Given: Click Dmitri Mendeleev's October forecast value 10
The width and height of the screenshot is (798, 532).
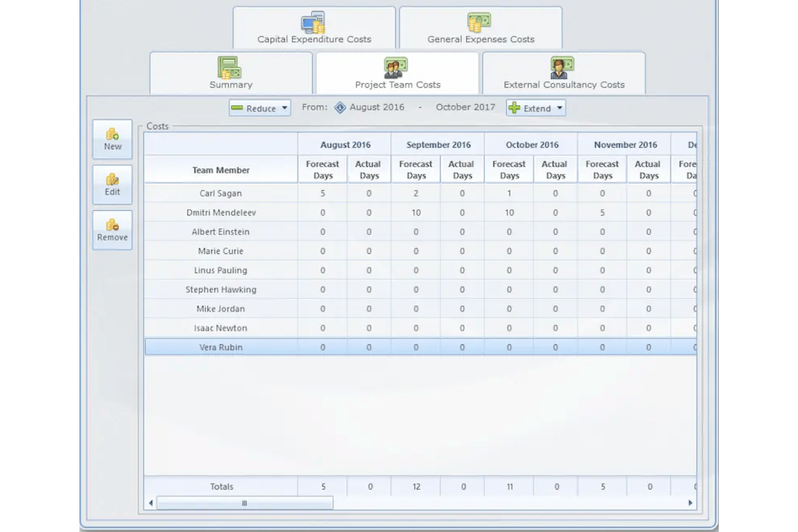Looking at the screenshot, I should tap(509, 213).
